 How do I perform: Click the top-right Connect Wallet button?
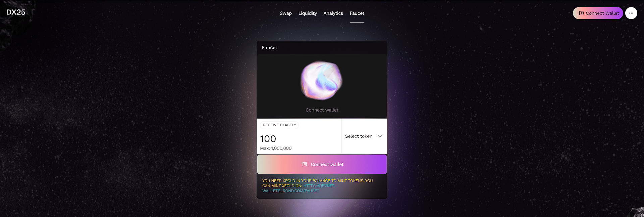598,13
